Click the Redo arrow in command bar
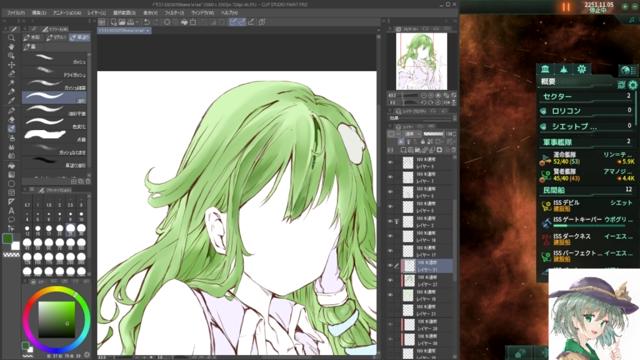The height and width of the screenshot is (360, 640). (156, 22)
